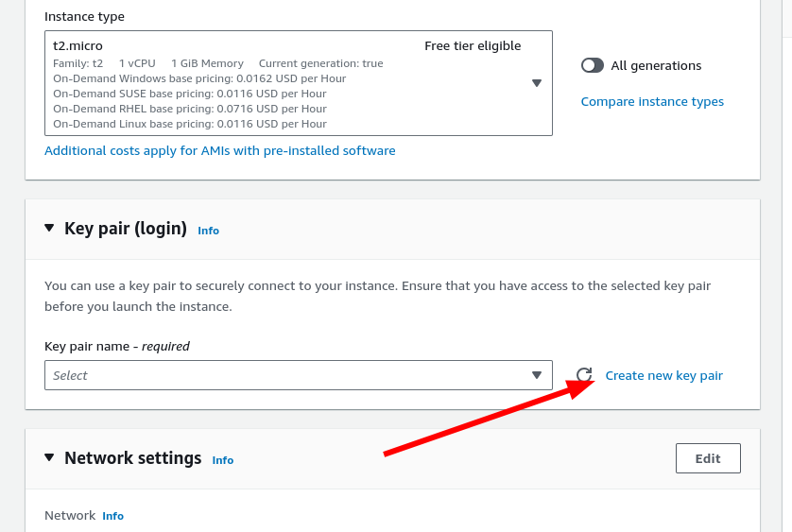The height and width of the screenshot is (532, 792).
Task: Collapse the Network settings section triangle
Action: tap(50, 458)
